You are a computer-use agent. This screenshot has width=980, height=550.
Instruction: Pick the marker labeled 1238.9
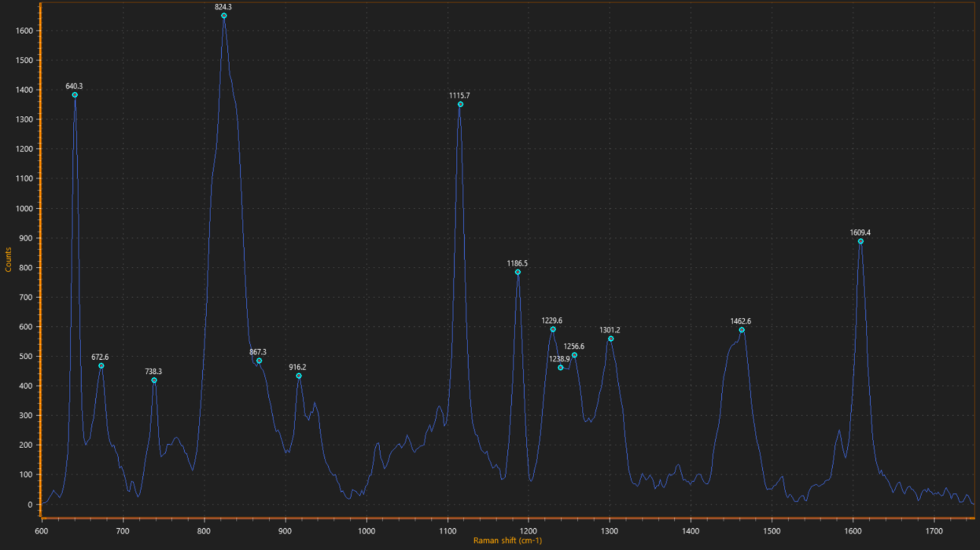[x=561, y=368]
